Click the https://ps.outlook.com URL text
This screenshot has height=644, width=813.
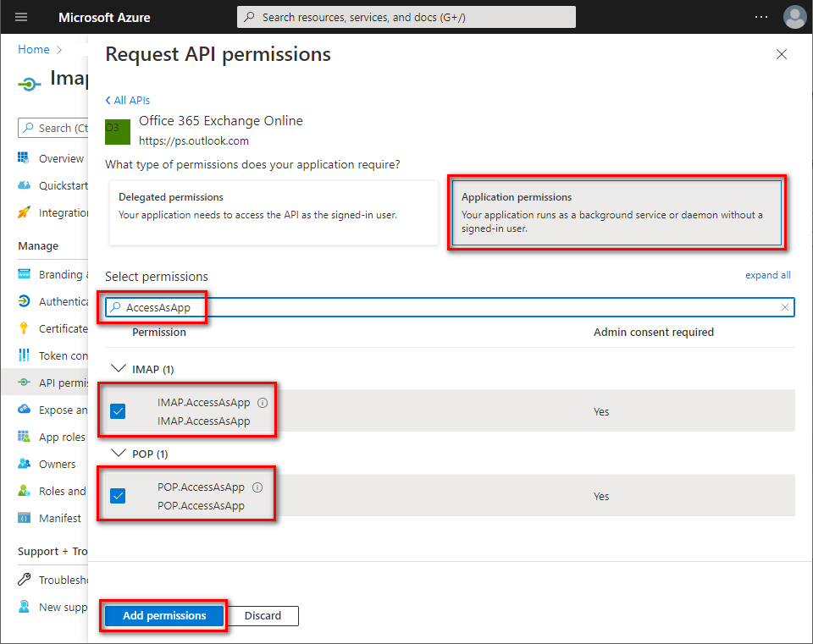[193, 141]
